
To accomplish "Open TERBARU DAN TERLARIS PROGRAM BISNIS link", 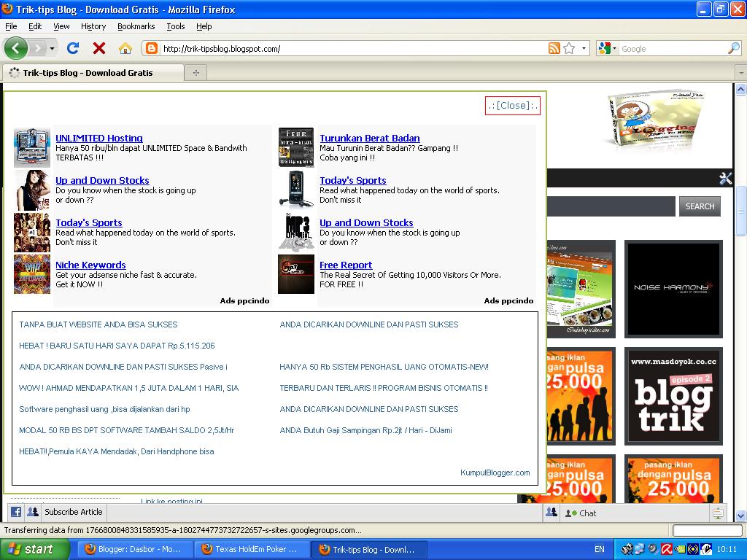I will click(x=384, y=388).
